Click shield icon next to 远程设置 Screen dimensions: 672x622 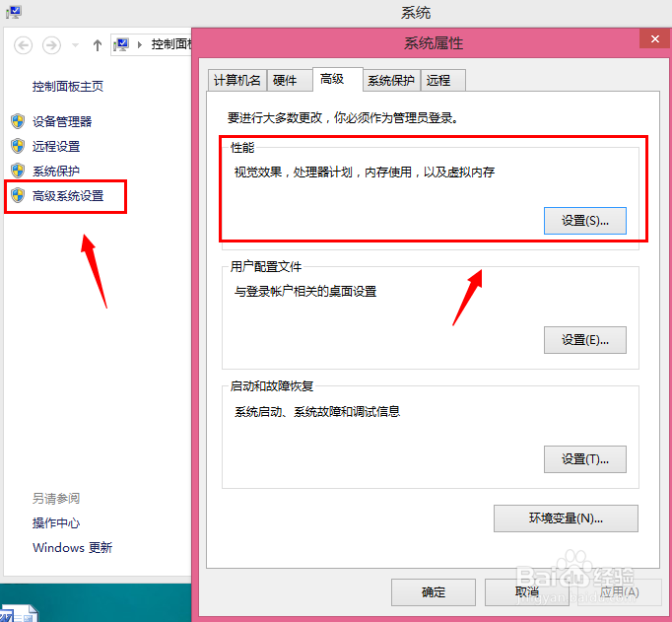click(x=18, y=146)
